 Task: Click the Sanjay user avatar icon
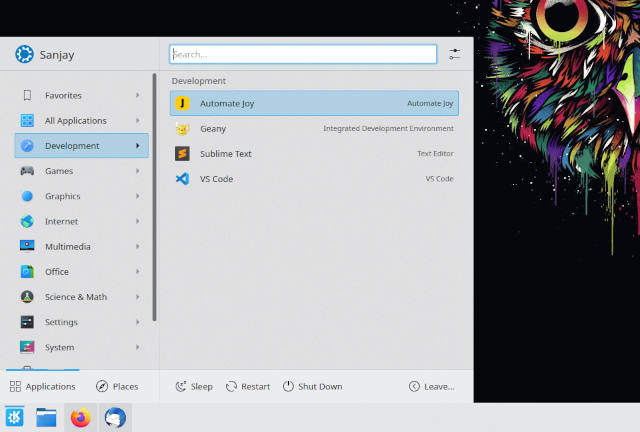[x=24, y=54]
